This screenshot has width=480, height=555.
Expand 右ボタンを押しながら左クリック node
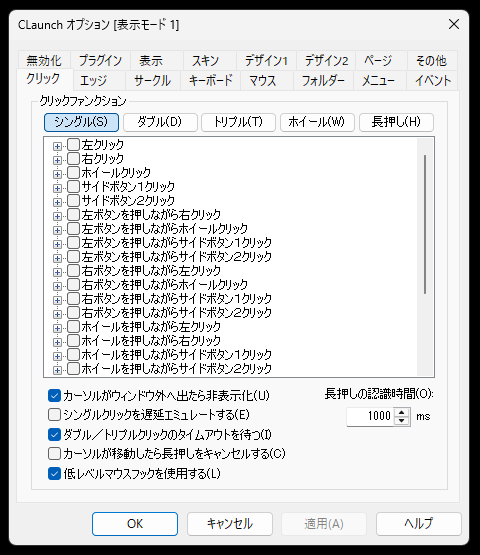point(57,272)
